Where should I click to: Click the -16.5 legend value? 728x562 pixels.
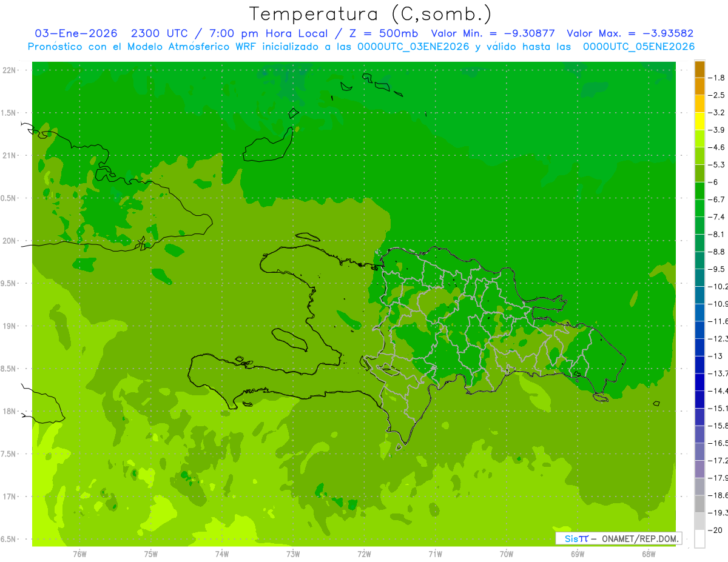(x=718, y=443)
